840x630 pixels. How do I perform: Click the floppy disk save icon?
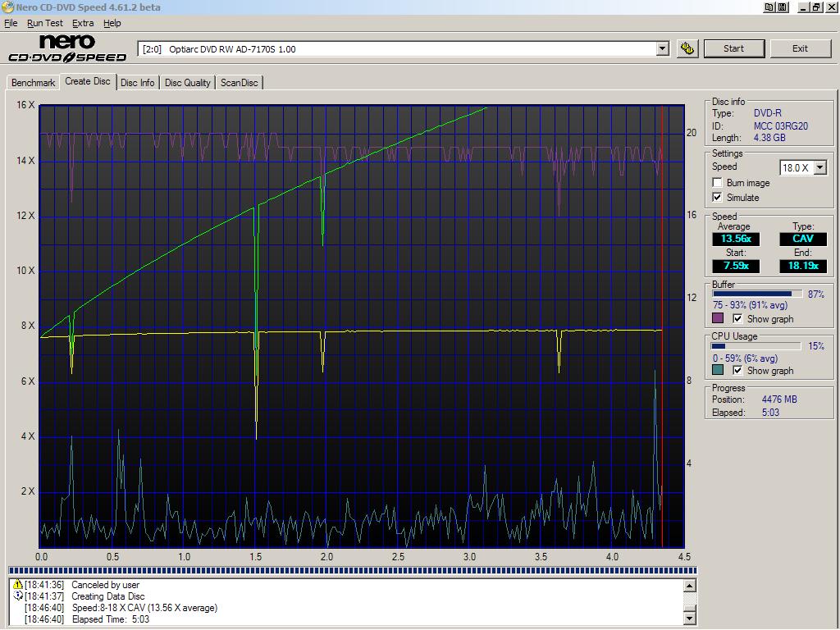coord(782,7)
